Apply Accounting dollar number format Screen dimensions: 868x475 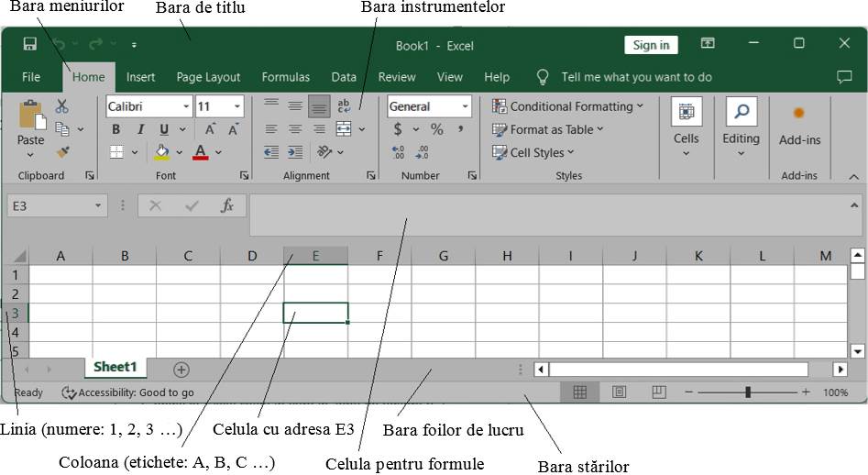click(x=398, y=129)
